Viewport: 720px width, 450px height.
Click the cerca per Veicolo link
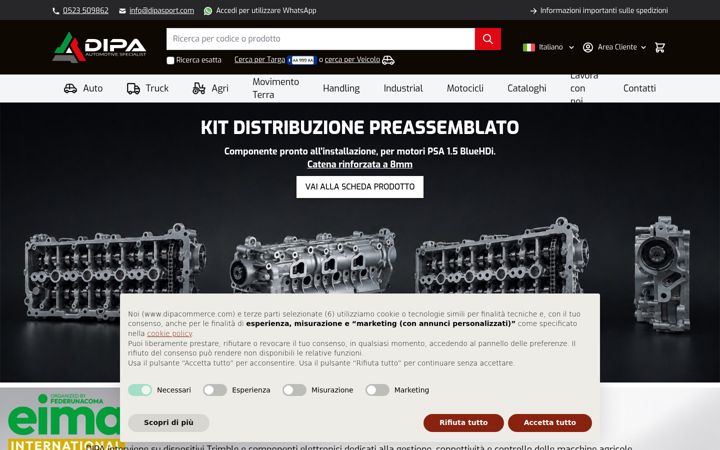(352, 60)
